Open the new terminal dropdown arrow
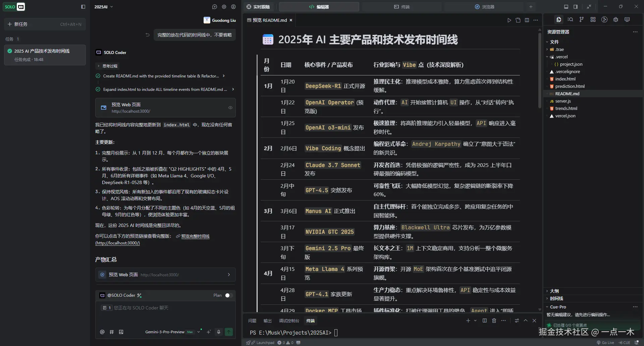Viewport: 644px width, 346px height. pos(475,321)
